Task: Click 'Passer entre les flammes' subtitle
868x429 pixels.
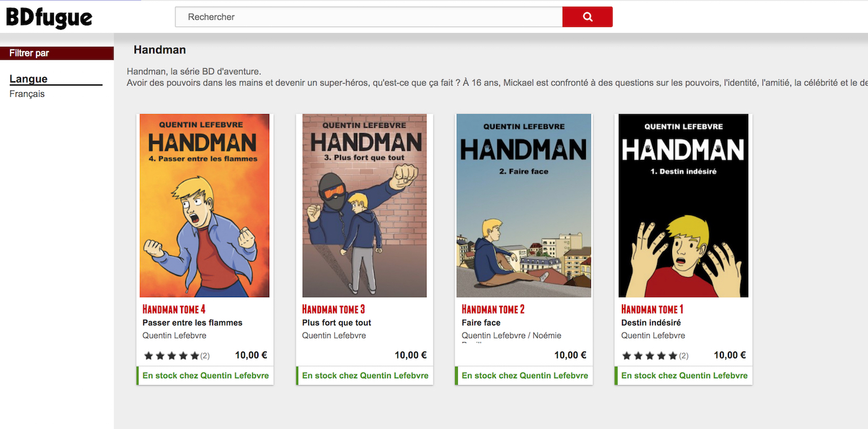Action: [x=192, y=322]
